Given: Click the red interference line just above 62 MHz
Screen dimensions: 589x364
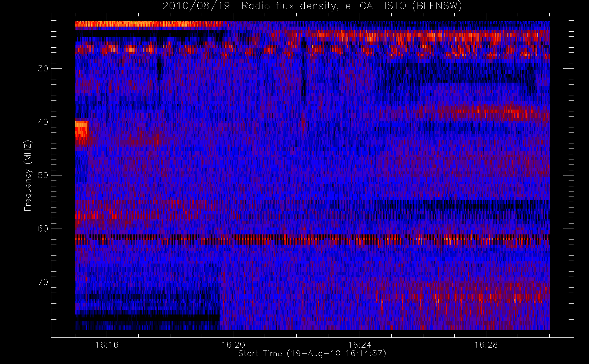Looking at the screenshot, I should click(x=312, y=239).
